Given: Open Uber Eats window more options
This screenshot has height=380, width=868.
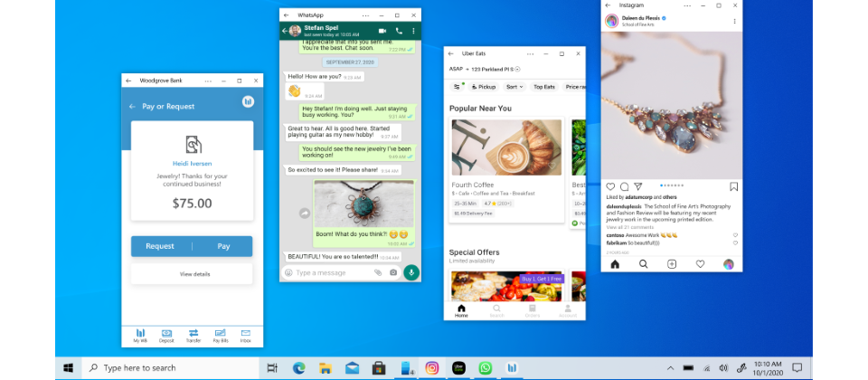Looking at the screenshot, I should [x=531, y=53].
